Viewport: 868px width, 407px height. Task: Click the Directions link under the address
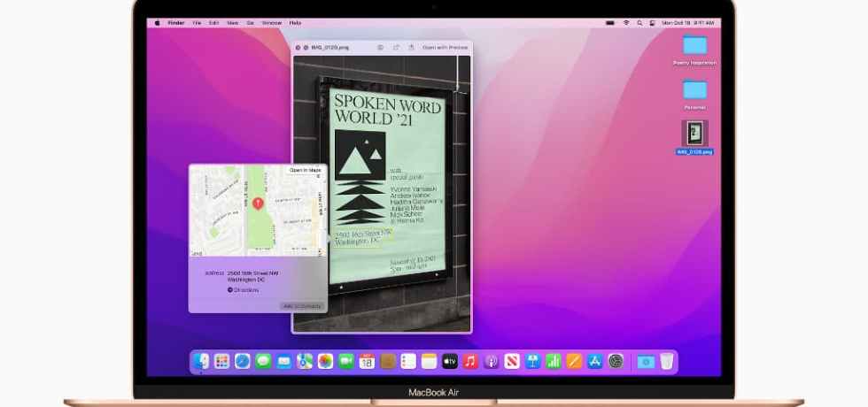tap(245, 289)
